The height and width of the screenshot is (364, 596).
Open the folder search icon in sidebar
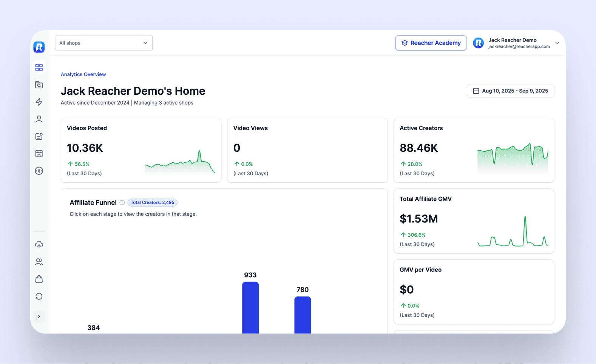coord(39,85)
